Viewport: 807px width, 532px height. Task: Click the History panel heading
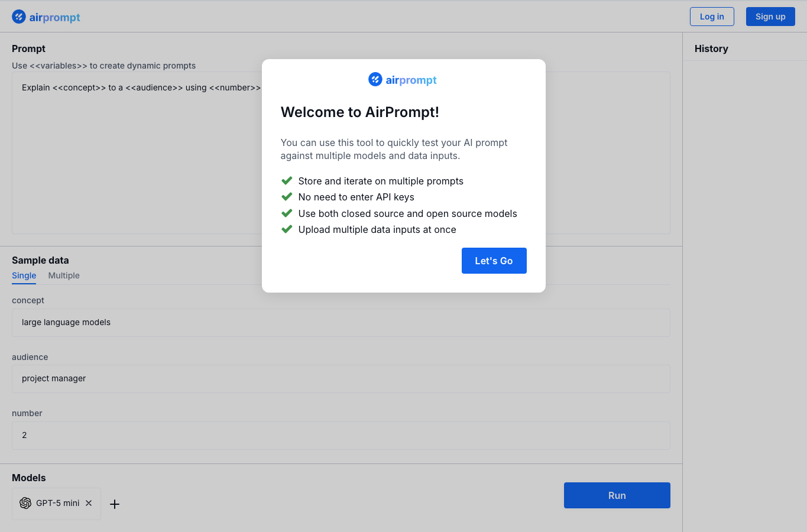pyautogui.click(x=711, y=48)
